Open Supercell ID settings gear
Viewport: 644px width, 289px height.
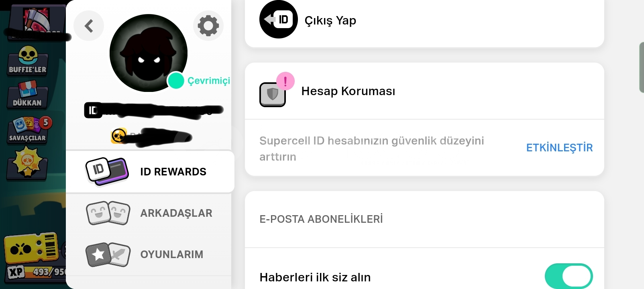(208, 26)
